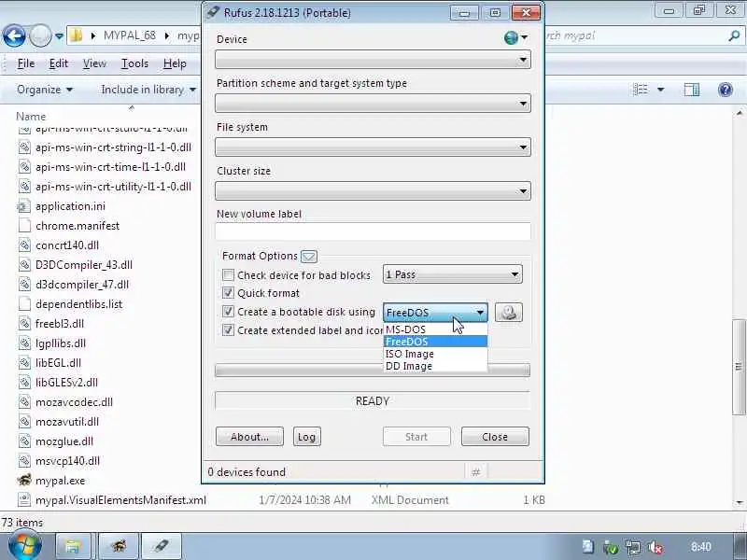Click the muted volume tray icon
The width and height of the screenshot is (747, 560).
[656, 547]
